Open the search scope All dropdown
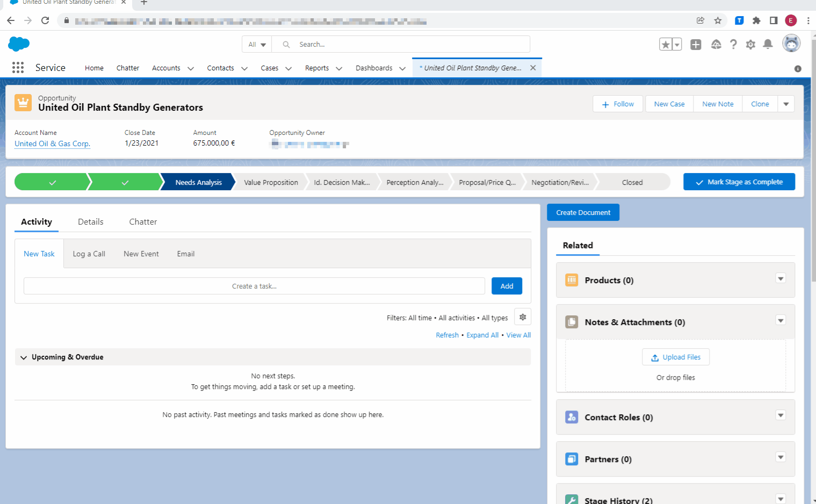The height and width of the screenshot is (504, 816). point(257,45)
